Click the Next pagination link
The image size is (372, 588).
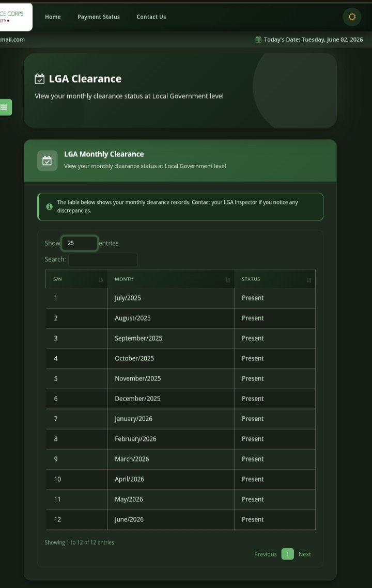tap(305, 554)
